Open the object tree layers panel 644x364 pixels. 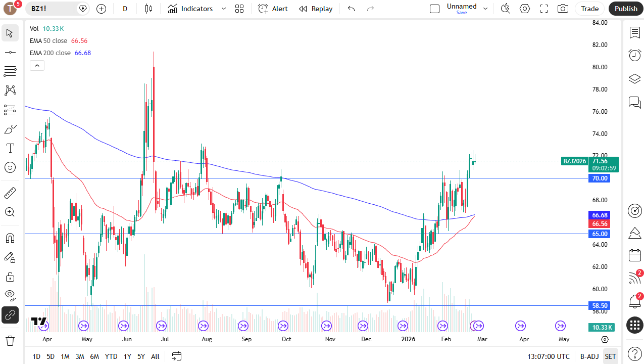pyautogui.click(x=634, y=79)
